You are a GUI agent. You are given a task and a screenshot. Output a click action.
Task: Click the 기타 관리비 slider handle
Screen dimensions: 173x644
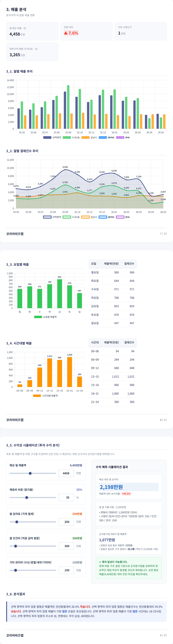pos(15,570)
